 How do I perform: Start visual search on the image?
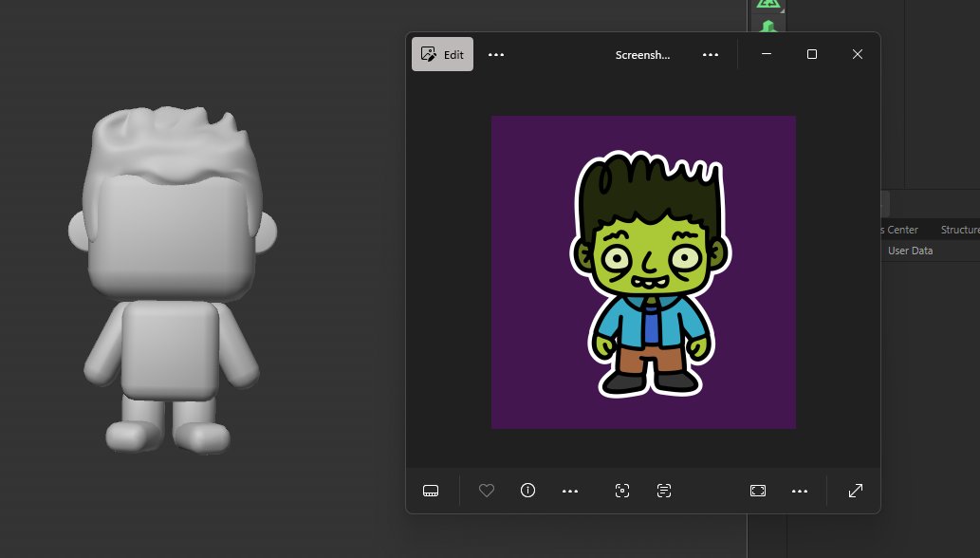(622, 491)
